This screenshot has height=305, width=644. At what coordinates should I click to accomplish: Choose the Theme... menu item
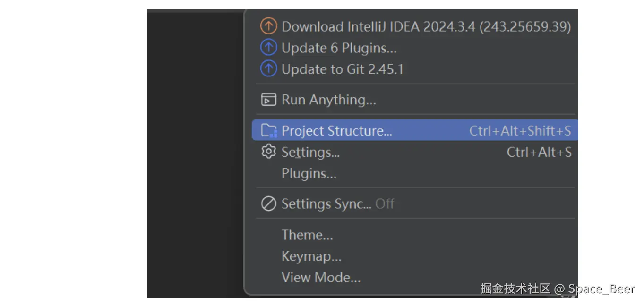(307, 235)
